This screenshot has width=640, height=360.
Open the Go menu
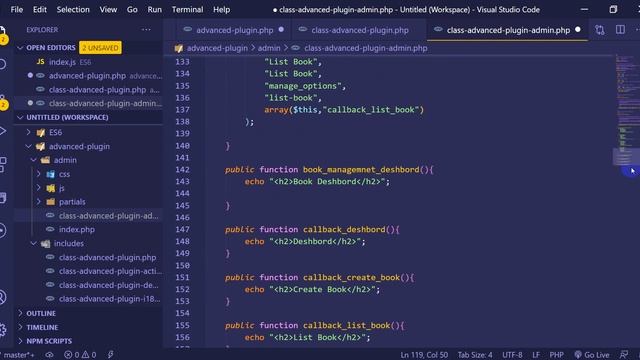coord(132,9)
